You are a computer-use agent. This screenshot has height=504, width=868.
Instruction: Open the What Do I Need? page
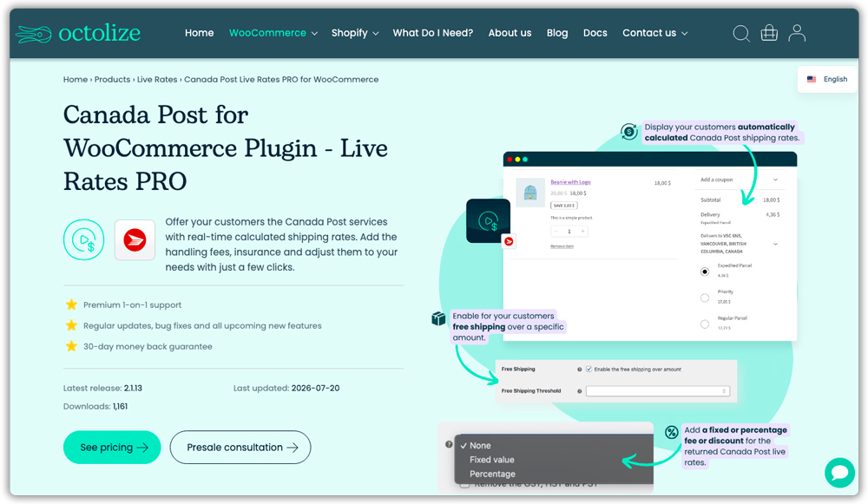(x=433, y=33)
